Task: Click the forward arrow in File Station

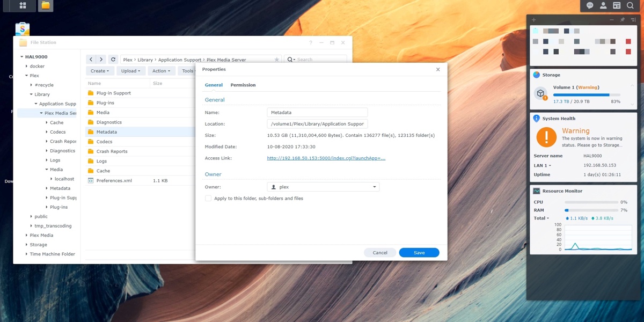Action: pyautogui.click(x=101, y=60)
